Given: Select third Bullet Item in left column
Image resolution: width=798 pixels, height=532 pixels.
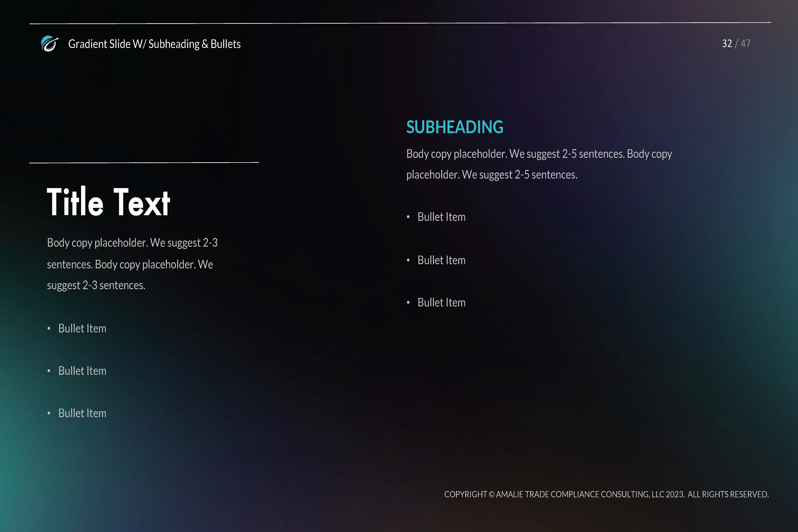Looking at the screenshot, I should pyautogui.click(x=82, y=413).
